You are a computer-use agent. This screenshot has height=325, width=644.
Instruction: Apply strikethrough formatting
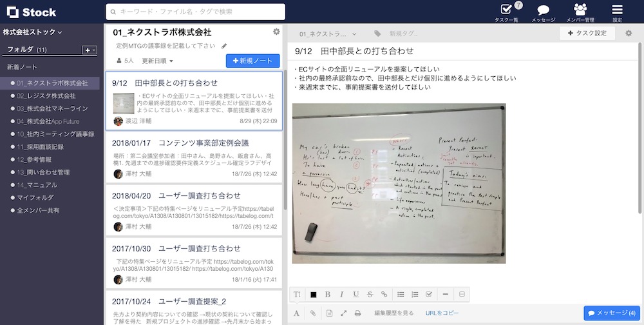pyautogui.click(x=370, y=294)
